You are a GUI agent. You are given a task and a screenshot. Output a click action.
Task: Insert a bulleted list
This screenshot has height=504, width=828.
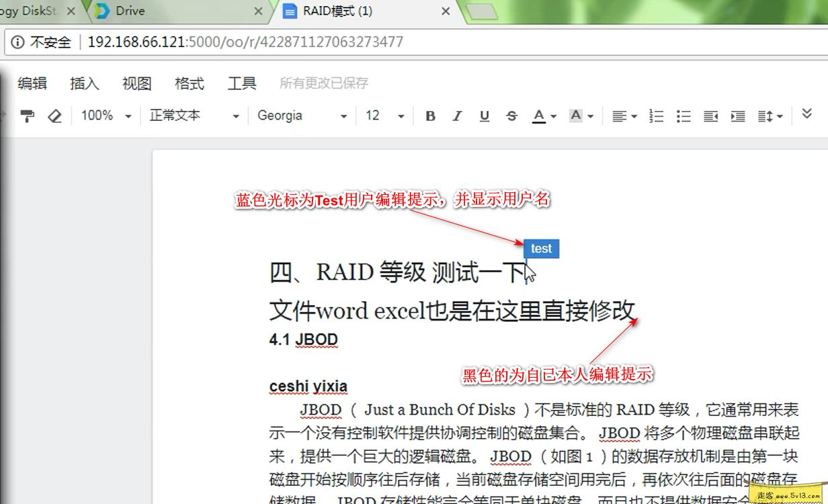point(684,116)
